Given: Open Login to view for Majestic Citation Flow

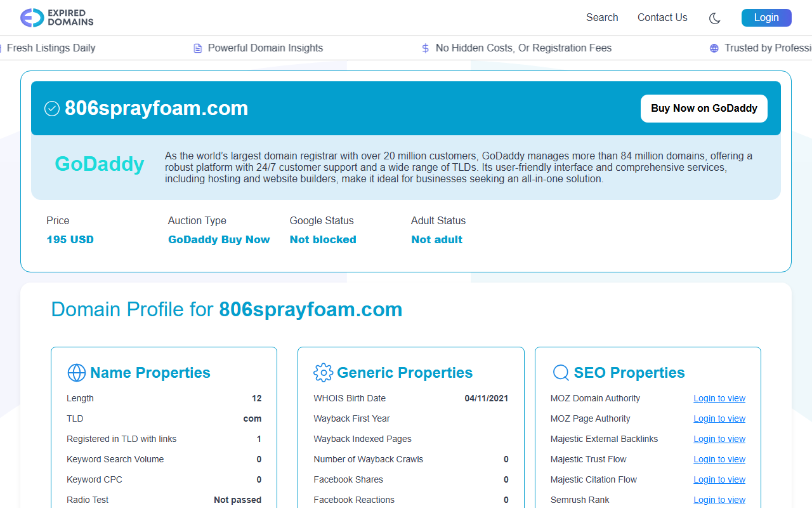Looking at the screenshot, I should 719,479.
